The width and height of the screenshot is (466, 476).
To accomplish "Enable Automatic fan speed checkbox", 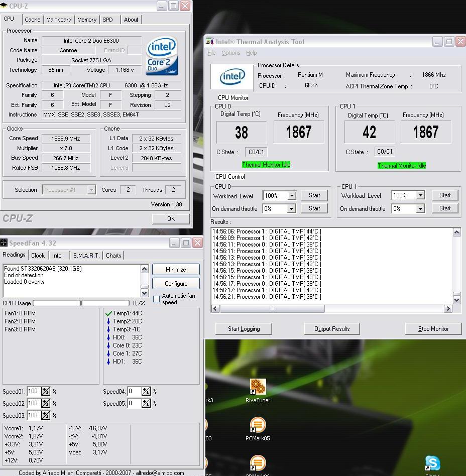I will pyautogui.click(x=156, y=299).
